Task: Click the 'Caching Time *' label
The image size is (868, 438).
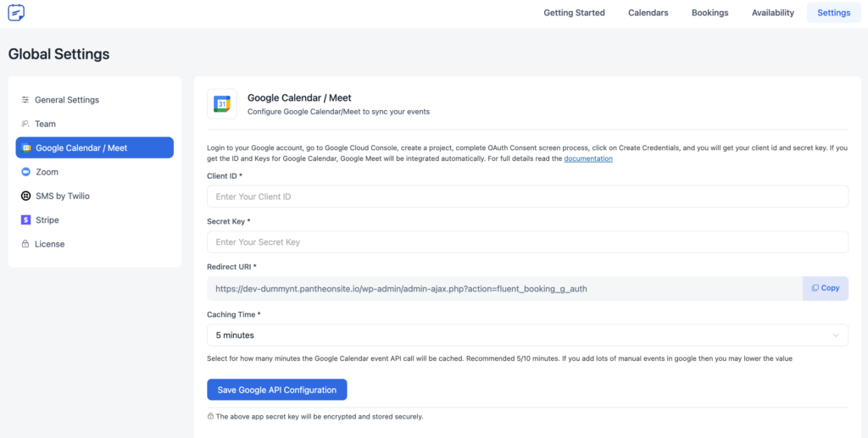Action: (x=234, y=314)
